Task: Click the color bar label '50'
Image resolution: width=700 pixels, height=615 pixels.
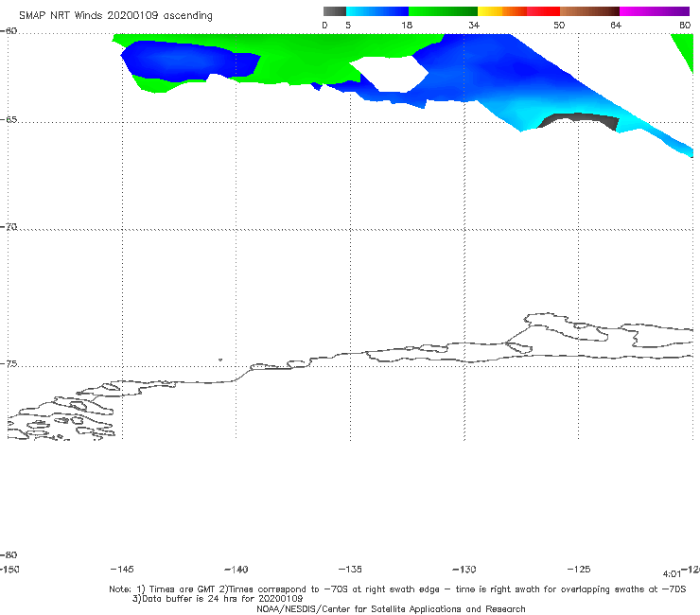Action: coord(559,25)
